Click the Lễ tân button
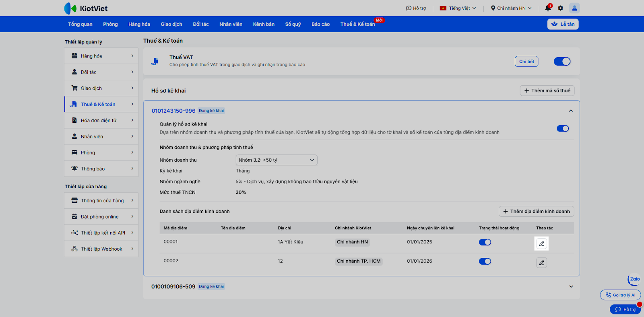The width and height of the screenshot is (644, 317). [x=563, y=24]
